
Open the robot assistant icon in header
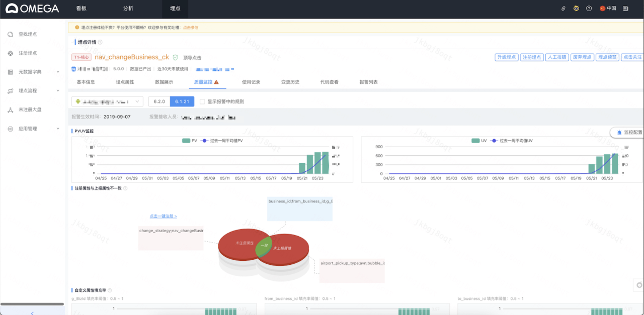[576, 9]
